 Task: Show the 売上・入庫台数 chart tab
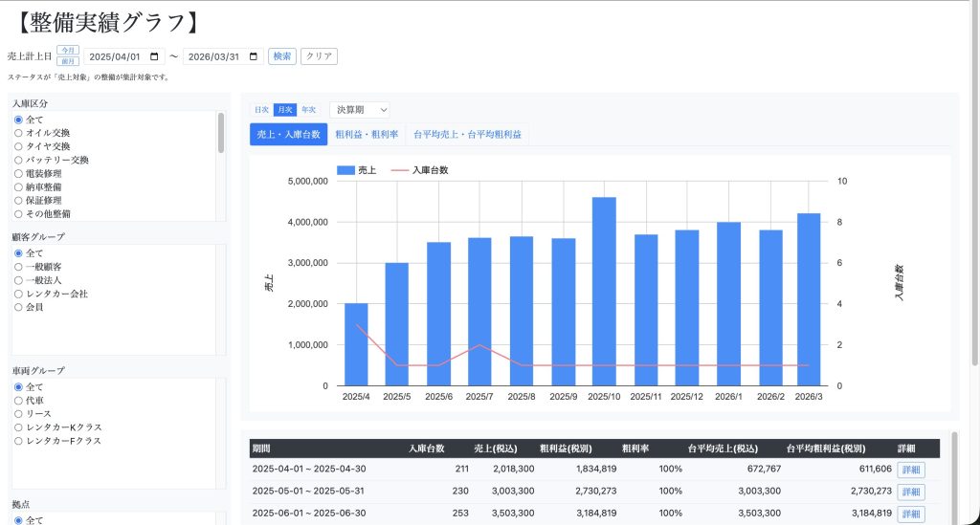(288, 135)
